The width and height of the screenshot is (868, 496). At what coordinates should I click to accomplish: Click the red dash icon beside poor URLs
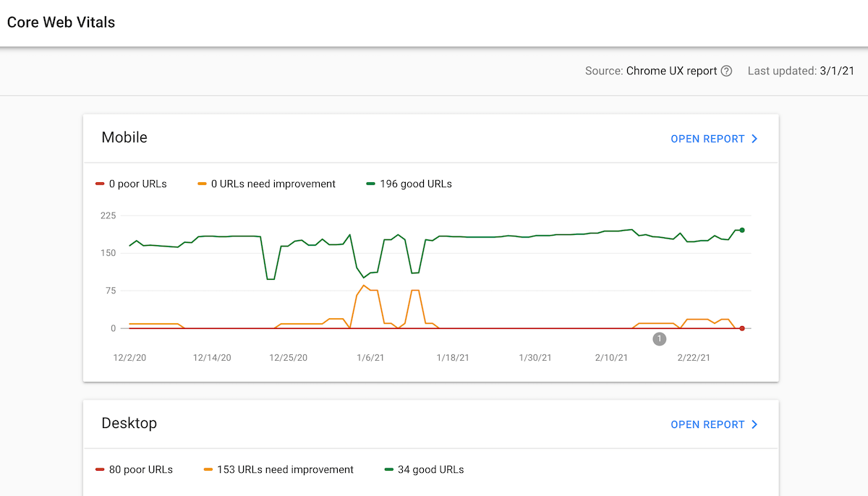coord(99,184)
